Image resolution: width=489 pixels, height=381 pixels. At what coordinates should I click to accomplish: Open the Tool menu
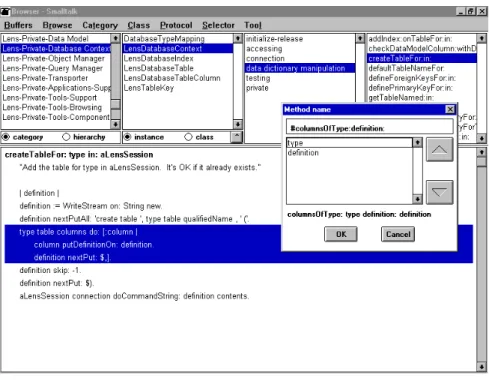click(x=253, y=25)
